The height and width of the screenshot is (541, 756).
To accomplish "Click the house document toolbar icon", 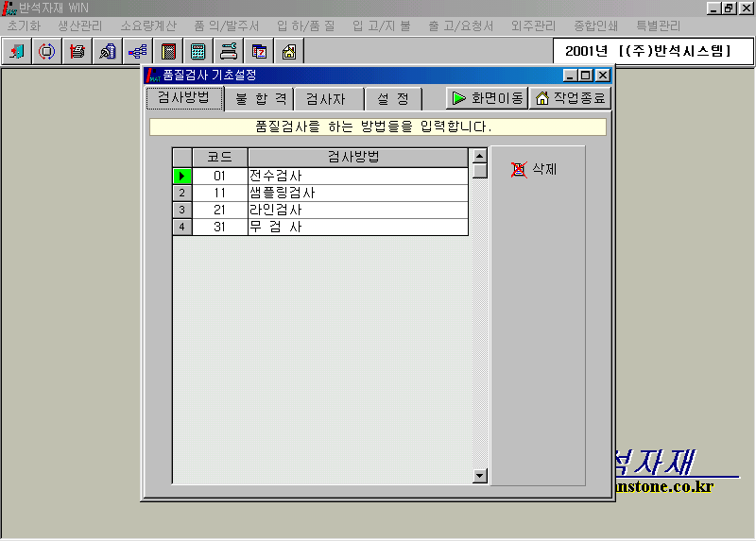I will (289, 51).
